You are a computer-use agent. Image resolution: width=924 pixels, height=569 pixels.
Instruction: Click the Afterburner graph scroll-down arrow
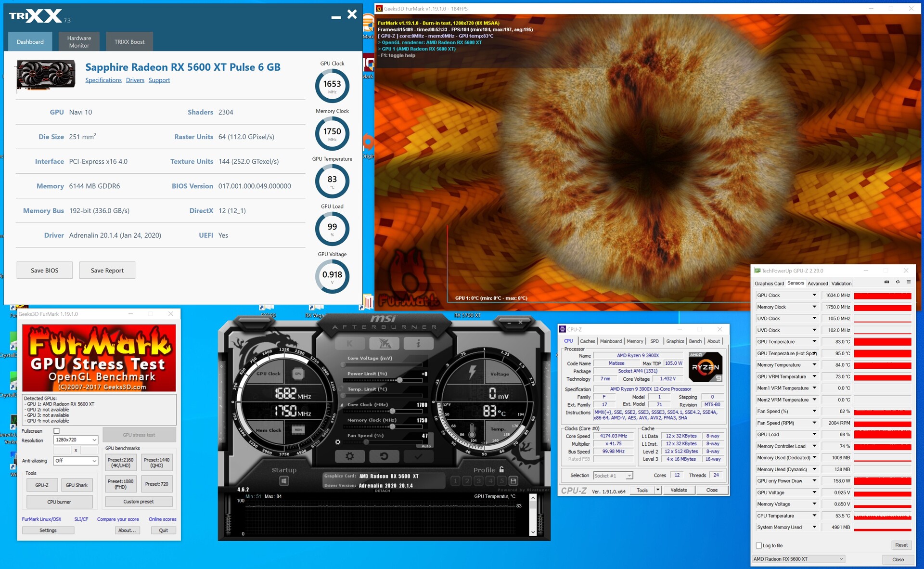533,532
